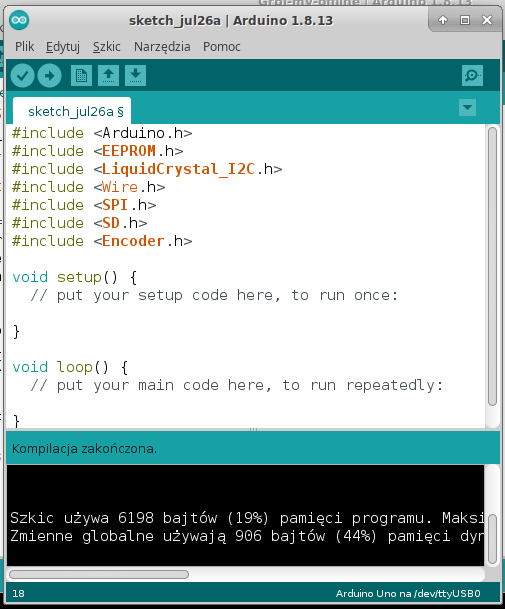The height and width of the screenshot is (609, 505).
Task: Click the Arduino logo in title bar
Action: coord(19,20)
